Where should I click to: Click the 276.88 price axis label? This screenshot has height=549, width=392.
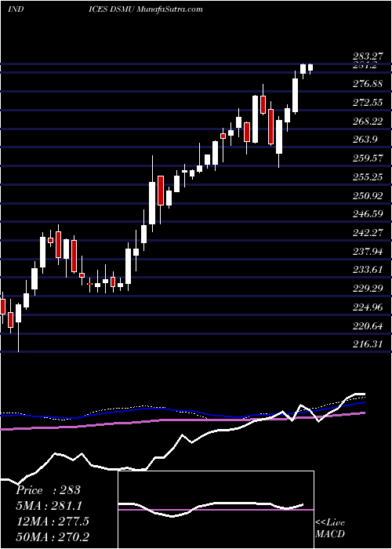(368, 84)
